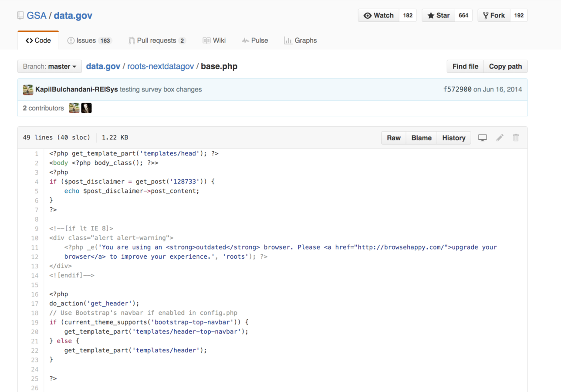Open the Blame view
This screenshot has width=561, height=392.
pos(422,138)
